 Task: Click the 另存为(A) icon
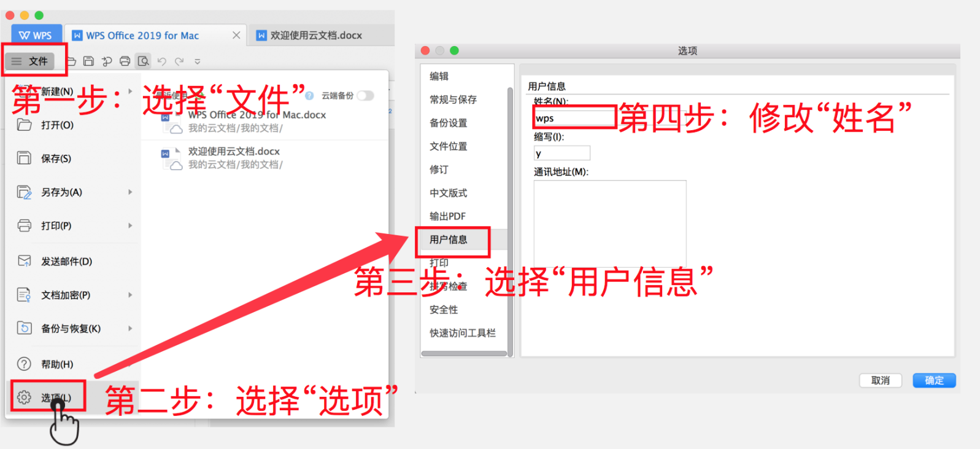click(x=24, y=192)
